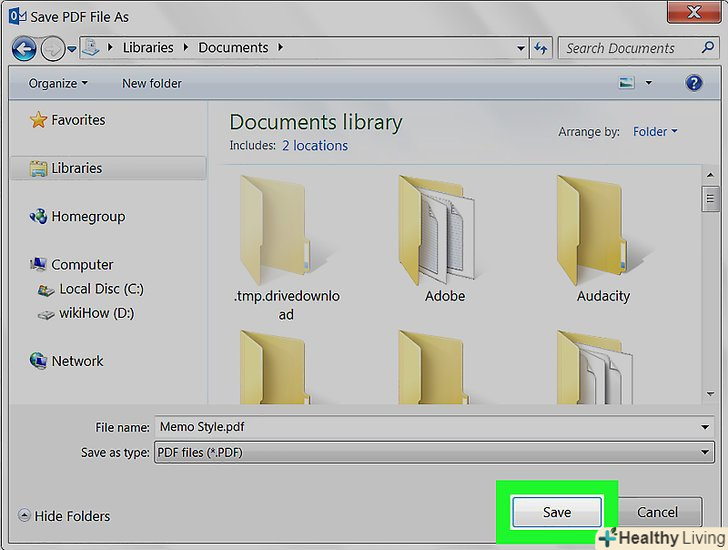Select Computer in the navigation pane
This screenshot has height=550, width=728.
(x=82, y=265)
